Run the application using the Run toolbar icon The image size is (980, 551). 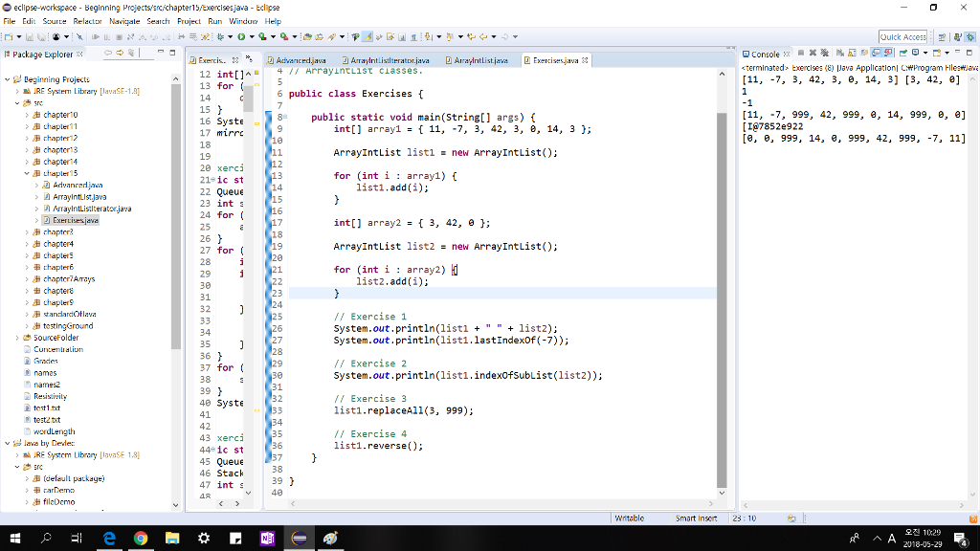pos(241,34)
